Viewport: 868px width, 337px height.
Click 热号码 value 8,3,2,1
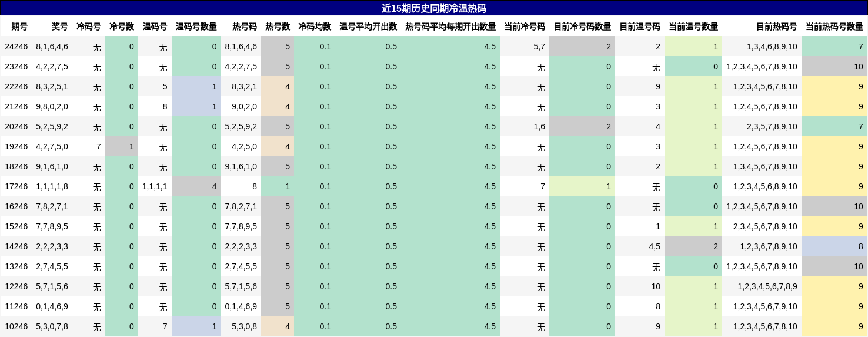244,86
